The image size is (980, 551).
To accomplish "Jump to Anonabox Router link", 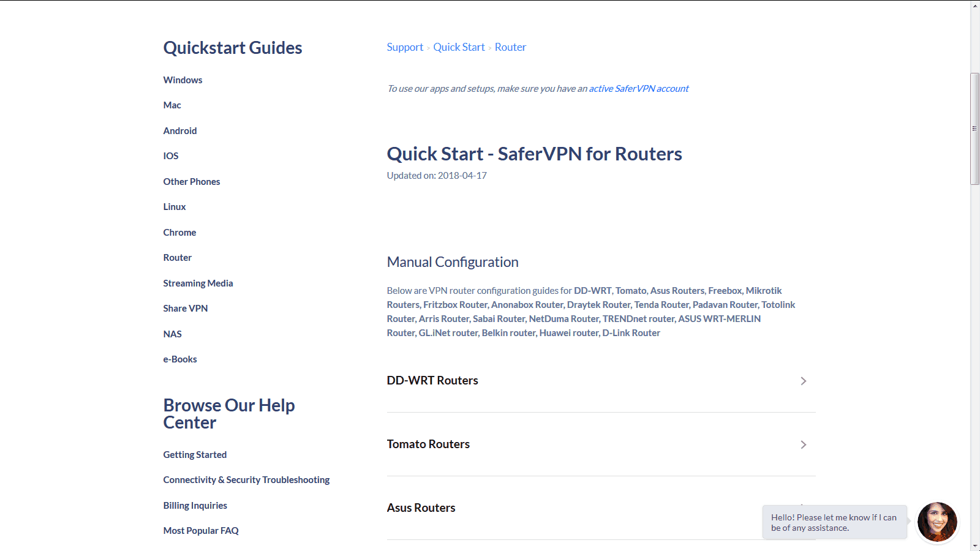I will click(527, 305).
